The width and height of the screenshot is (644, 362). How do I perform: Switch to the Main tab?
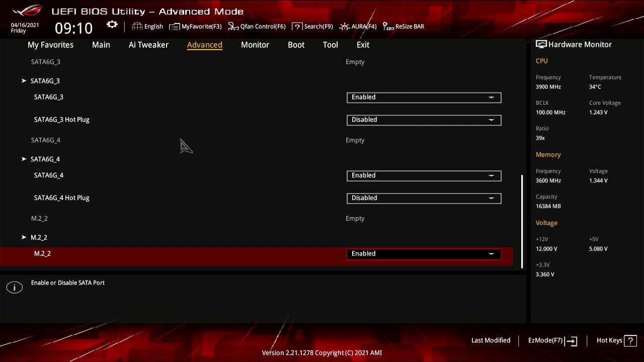[101, 45]
